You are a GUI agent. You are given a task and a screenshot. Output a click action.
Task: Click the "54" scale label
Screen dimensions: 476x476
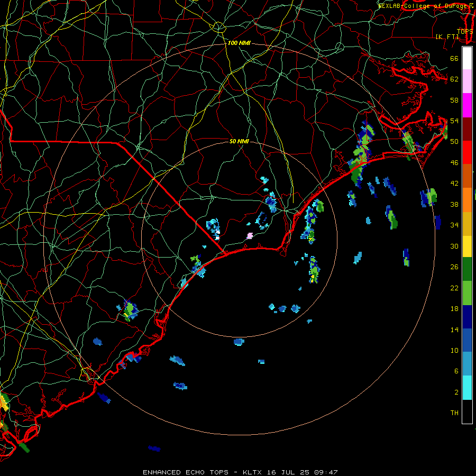pos(454,121)
